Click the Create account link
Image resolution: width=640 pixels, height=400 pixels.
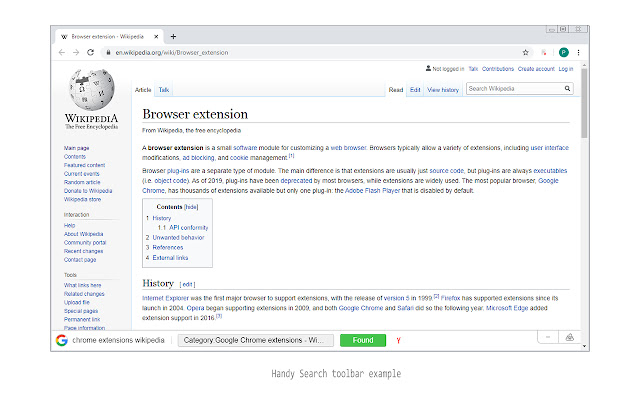(x=536, y=69)
